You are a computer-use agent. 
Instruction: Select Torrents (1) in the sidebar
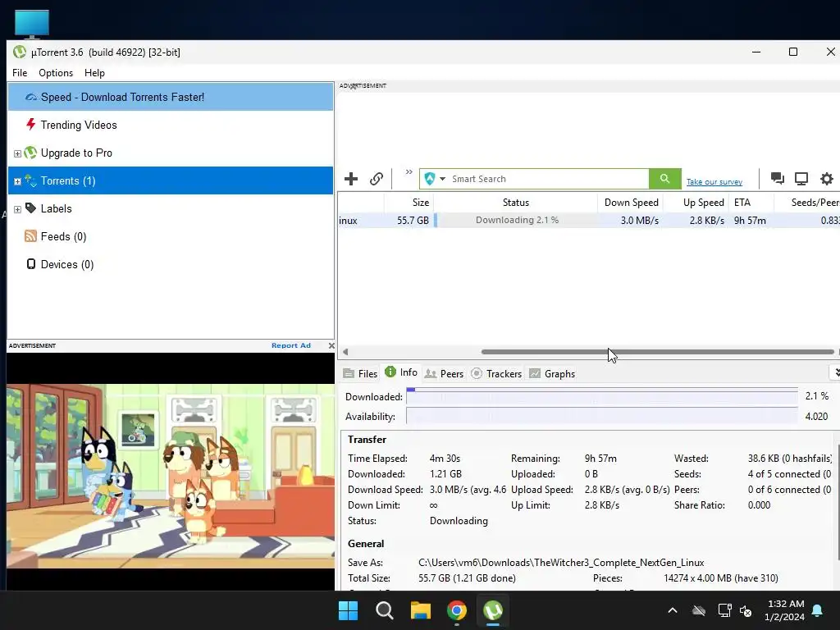tap(171, 180)
